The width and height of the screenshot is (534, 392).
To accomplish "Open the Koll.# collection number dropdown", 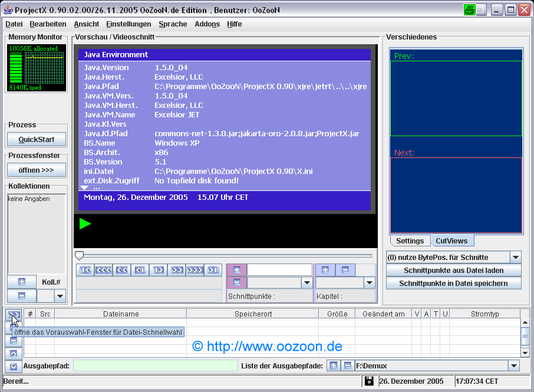I will pyautogui.click(x=60, y=296).
